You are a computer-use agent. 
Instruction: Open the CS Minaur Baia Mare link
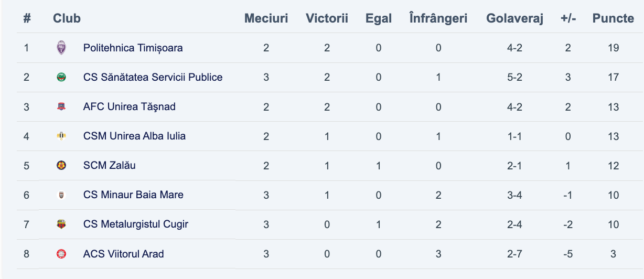pyautogui.click(x=133, y=195)
